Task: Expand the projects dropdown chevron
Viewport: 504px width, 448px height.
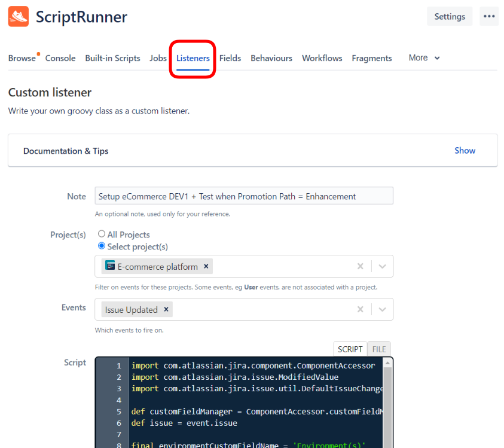Action: [x=382, y=267]
